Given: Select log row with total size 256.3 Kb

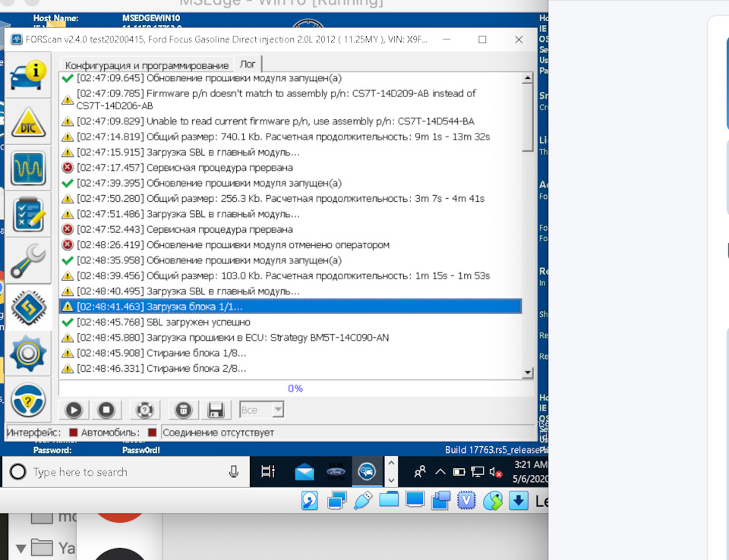Looking at the screenshot, I should (291, 199).
